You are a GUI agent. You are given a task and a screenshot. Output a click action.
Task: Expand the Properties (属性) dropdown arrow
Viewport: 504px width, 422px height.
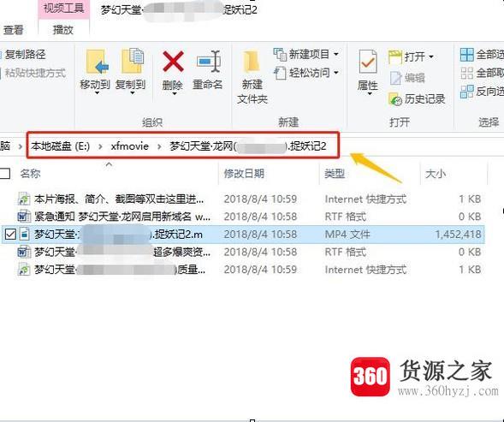pos(370,94)
